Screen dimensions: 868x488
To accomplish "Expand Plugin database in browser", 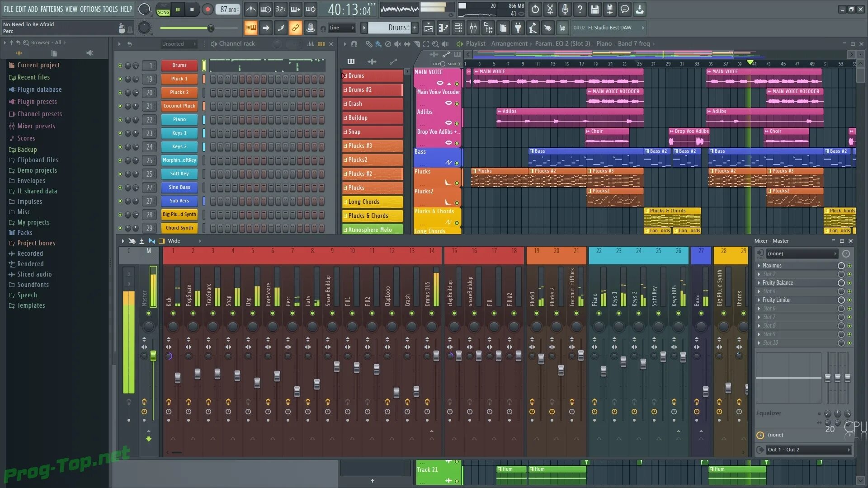I will (39, 89).
